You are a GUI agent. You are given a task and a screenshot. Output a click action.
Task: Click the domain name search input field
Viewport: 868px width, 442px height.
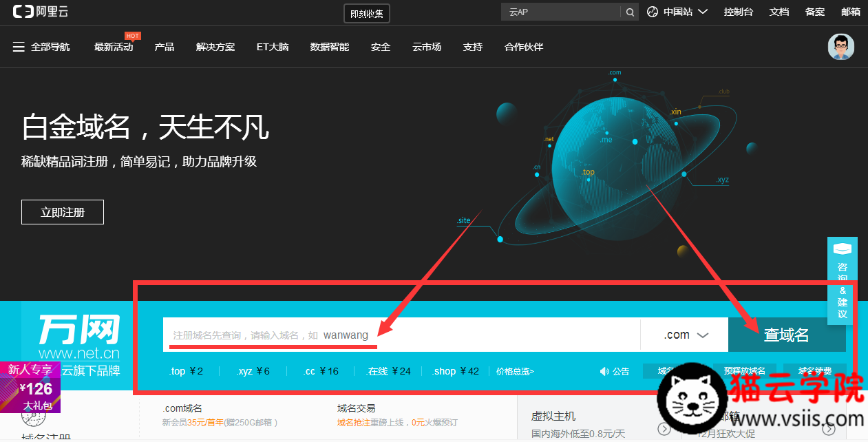pos(401,335)
